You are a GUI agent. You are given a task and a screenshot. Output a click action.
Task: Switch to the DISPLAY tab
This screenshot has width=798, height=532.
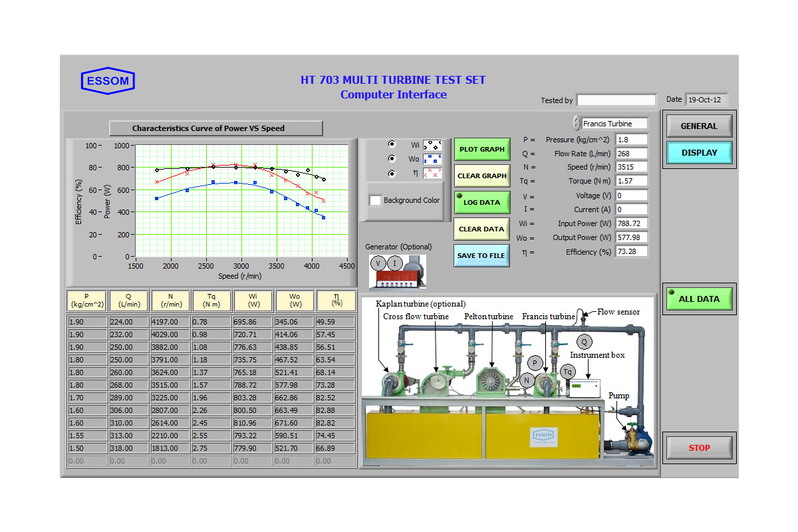(699, 152)
